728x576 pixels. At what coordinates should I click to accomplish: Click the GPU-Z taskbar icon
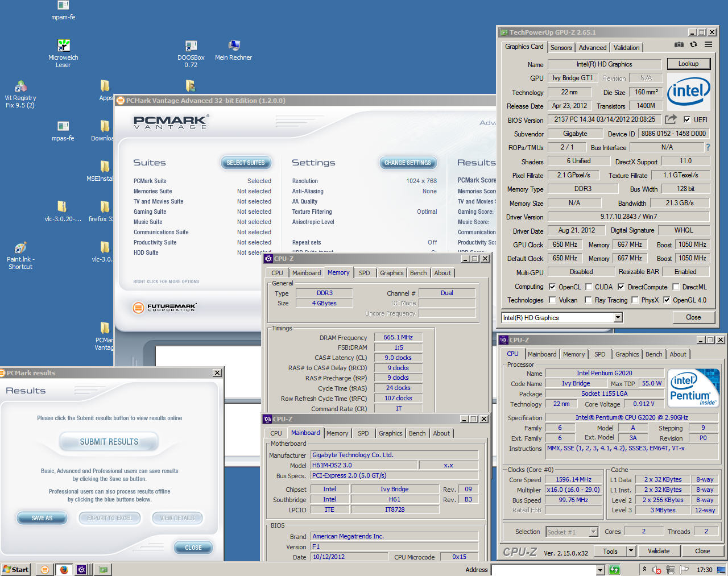[103, 569]
